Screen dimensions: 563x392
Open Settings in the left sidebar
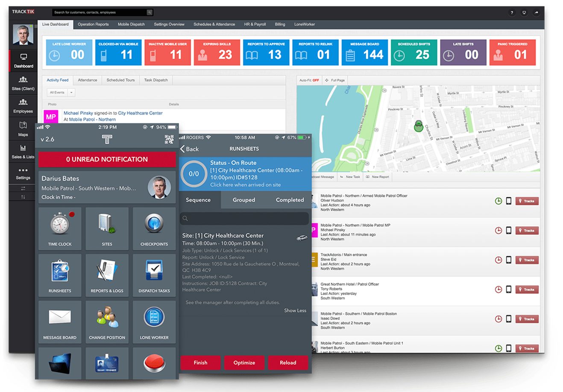point(23,173)
